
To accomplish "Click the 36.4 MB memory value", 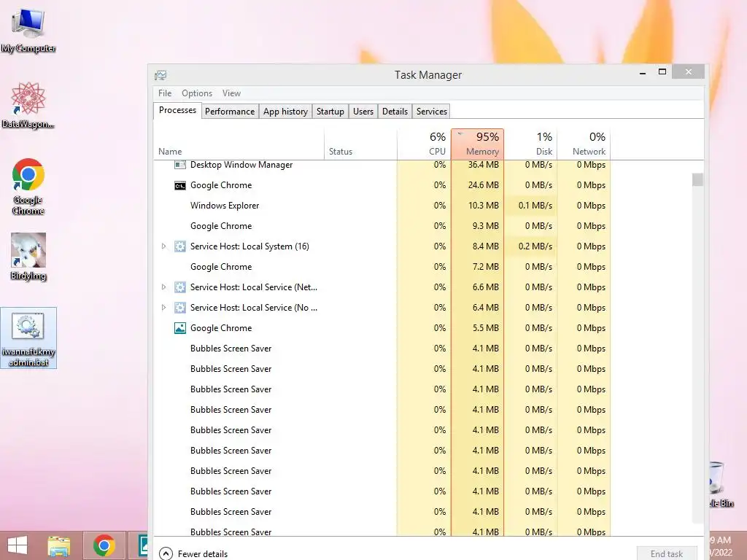I will coord(483,165).
